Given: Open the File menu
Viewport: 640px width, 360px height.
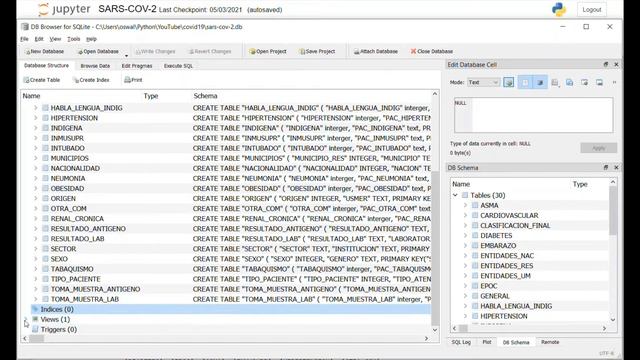Looking at the screenshot, I should pyautogui.click(x=24, y=39).
